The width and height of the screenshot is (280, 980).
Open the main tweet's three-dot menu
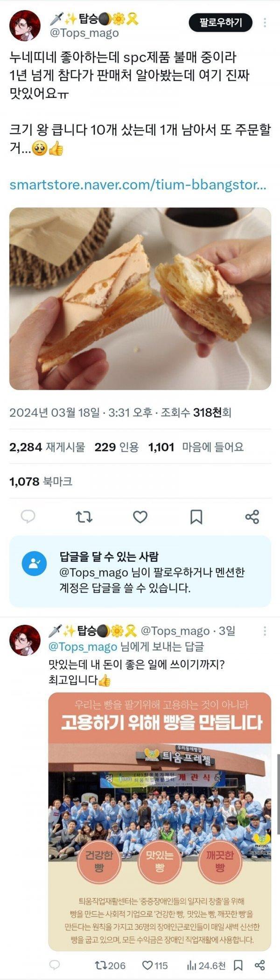(x=265, y=22)
